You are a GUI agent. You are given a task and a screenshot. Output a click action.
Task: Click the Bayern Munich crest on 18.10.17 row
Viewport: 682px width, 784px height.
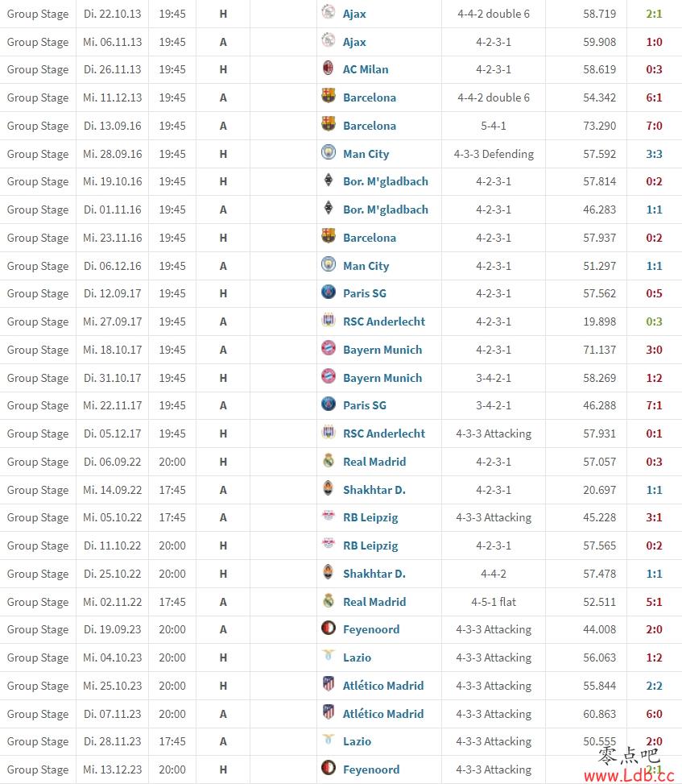pos(329,348)
